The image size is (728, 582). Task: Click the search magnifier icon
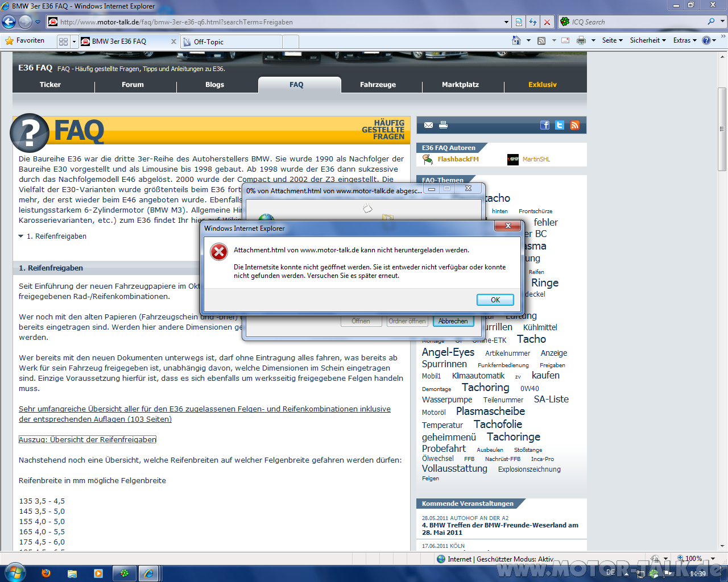pos(711,22)
